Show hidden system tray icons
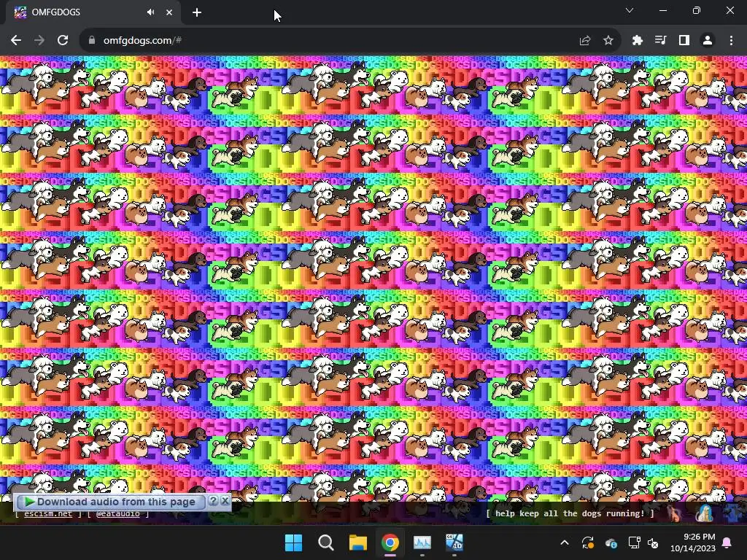This screenshot has height=560, width=747. [x=565, y=542]
